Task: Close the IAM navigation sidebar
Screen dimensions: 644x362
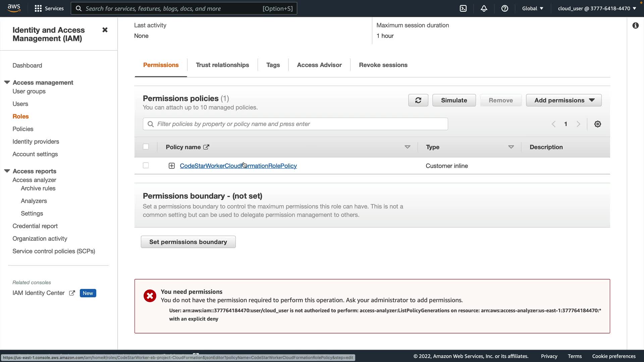Action: (105, 30)
